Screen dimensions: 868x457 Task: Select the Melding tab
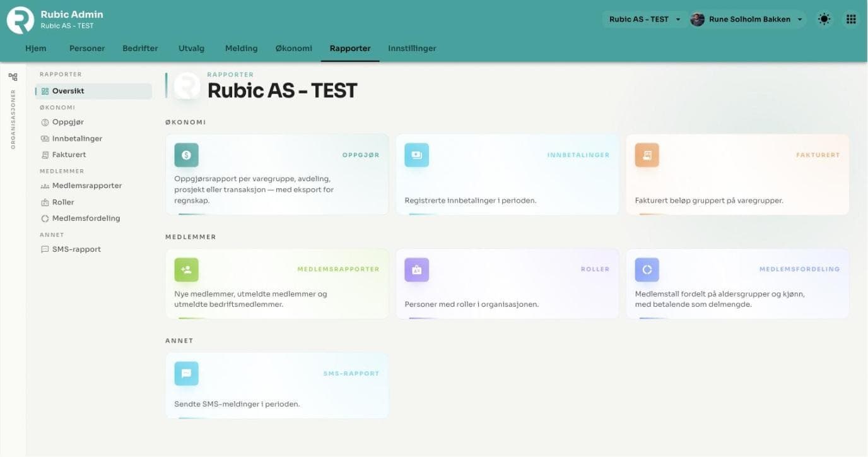click(242, 49)
